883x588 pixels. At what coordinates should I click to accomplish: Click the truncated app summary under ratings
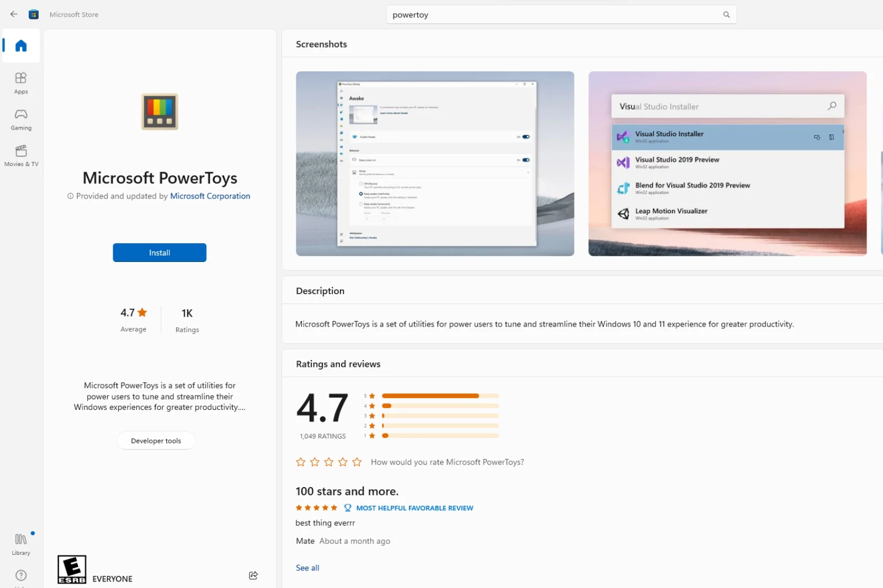click(x=159, y=396)
